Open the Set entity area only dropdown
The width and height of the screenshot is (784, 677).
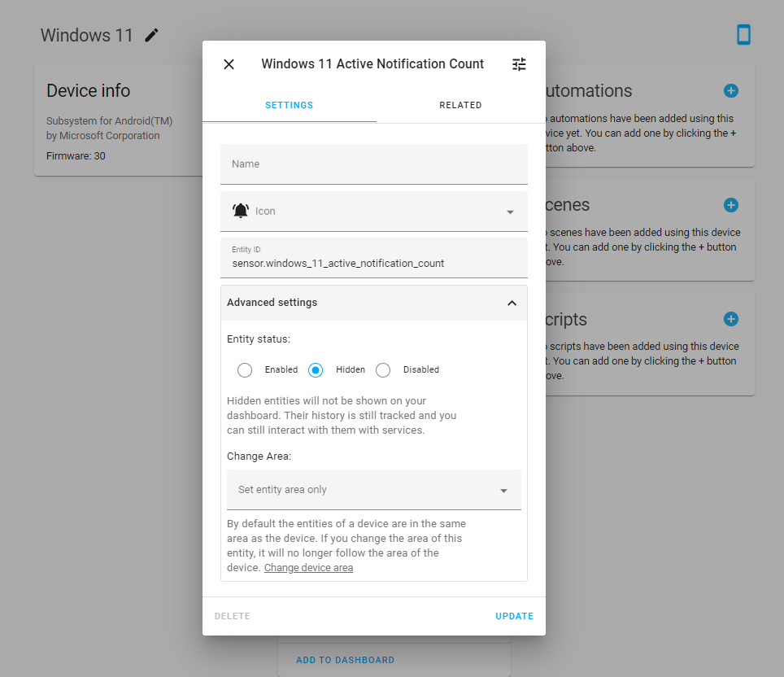(374, 489)
